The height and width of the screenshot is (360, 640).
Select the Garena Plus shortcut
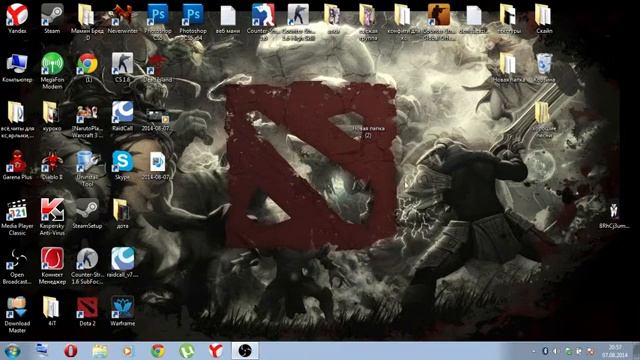pyautogui.click(x=17, y=165)
